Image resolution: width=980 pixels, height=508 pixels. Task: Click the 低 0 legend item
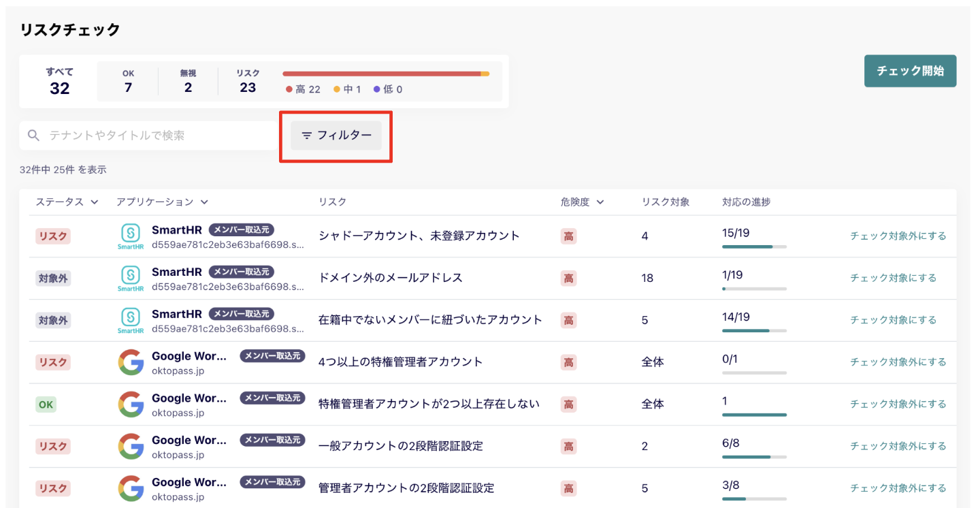(388, 89)
